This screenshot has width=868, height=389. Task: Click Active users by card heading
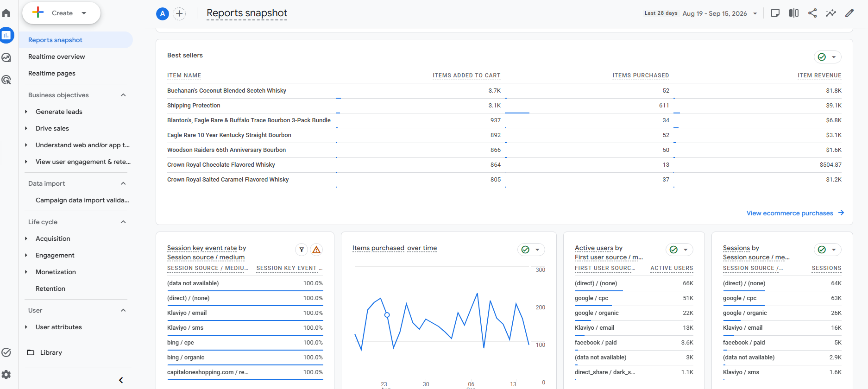(x=598, y=248)
